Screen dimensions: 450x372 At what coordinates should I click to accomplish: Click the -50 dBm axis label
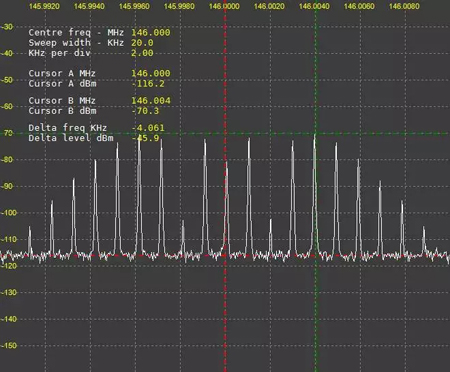(x=7, y=80)
